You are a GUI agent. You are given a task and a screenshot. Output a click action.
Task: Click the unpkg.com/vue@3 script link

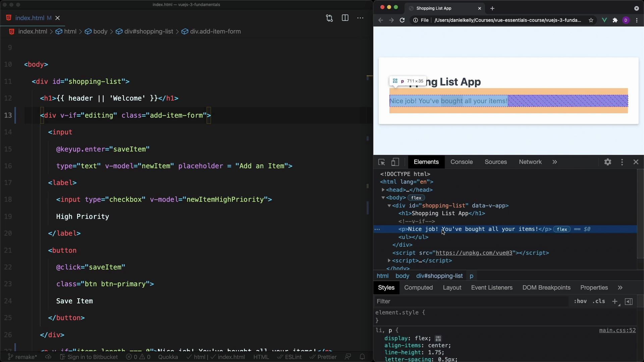[474, 253]
